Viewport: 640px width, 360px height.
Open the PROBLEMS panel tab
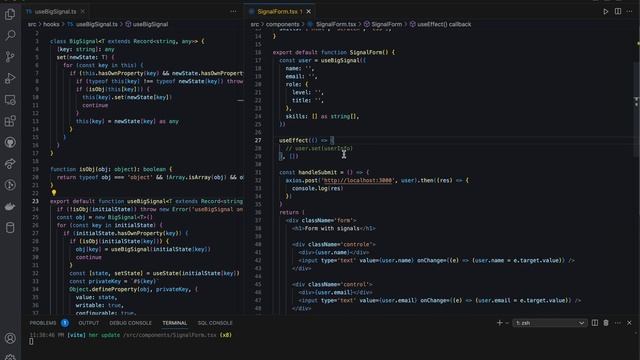coord(43,323)
